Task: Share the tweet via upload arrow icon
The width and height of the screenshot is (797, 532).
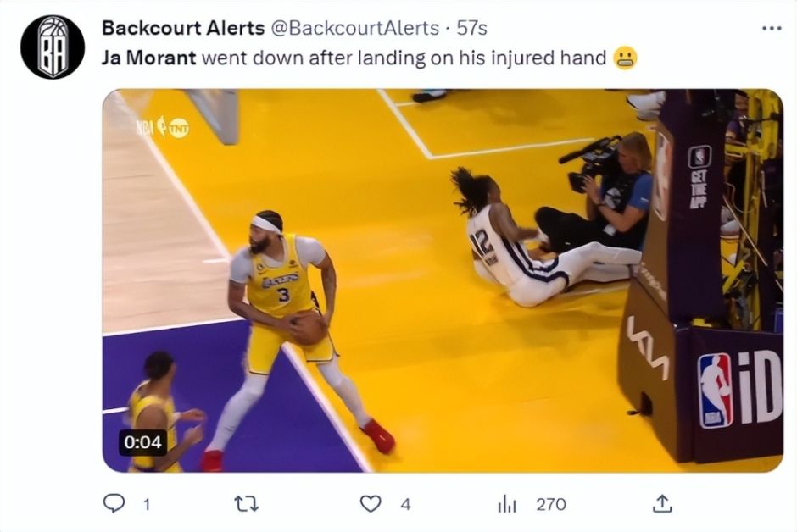Action: [x=662, y=503]
